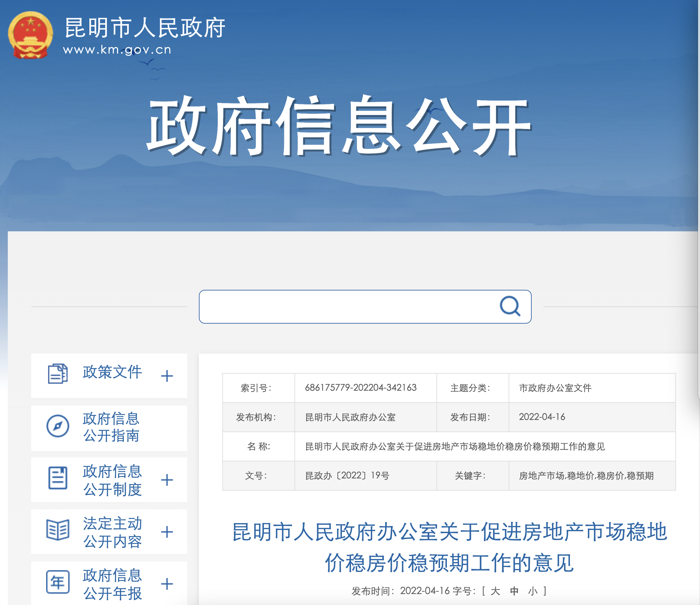Expand the 政府信息公开制度 plus sign
This screenshot has width=700, height=605.
click(x=167, y=480)
